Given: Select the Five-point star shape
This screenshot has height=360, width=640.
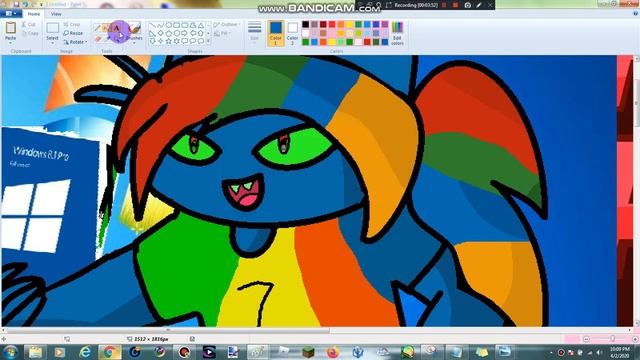Looking at the screenshot, I should pos(168,41).
